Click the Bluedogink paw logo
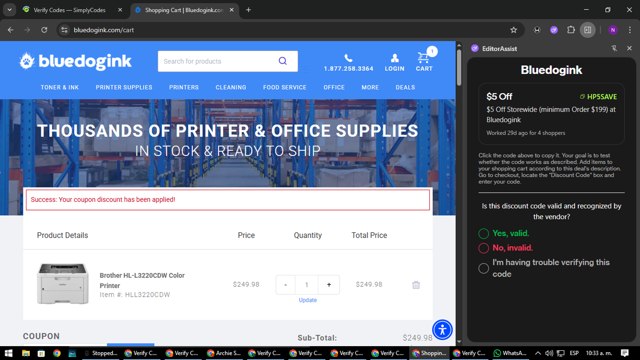640x360 pixels. pyautogui.click(x=27, y=61)
